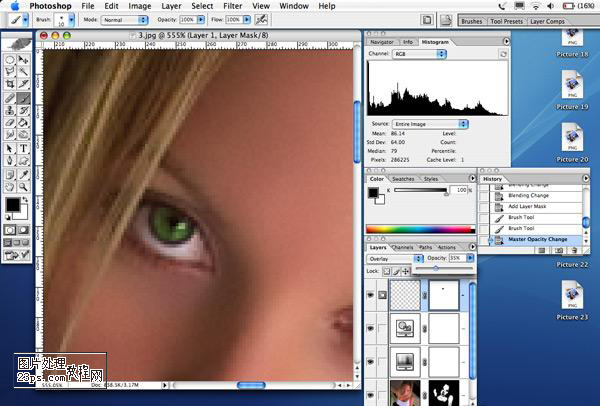Open the Opacity arrow in options bar

point(201,20)
